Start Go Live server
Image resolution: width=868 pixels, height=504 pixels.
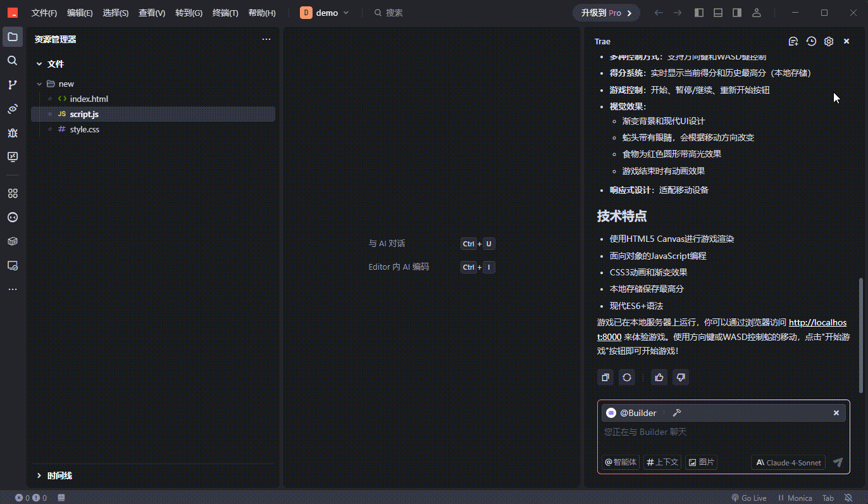point(748,498)
